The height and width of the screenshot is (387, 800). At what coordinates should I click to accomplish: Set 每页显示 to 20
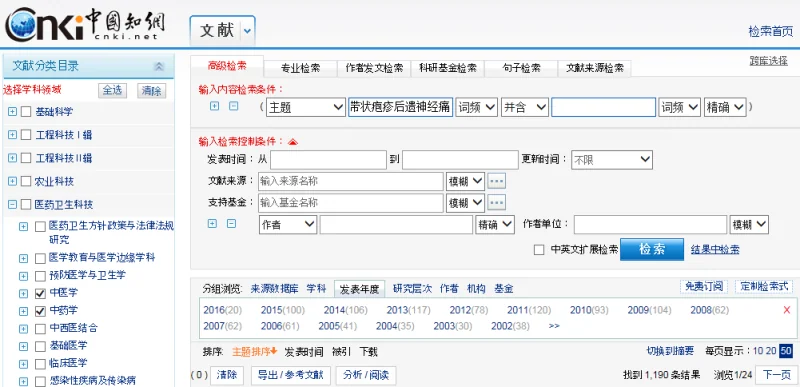tap(771, 351)
